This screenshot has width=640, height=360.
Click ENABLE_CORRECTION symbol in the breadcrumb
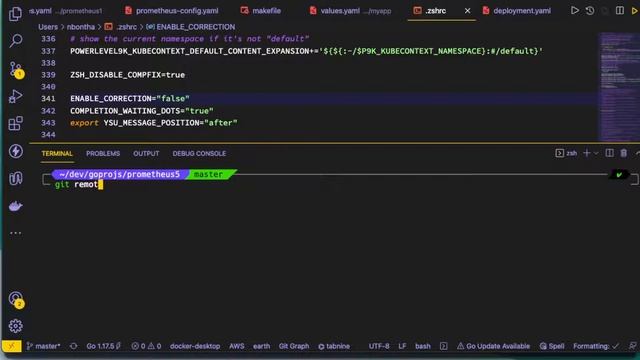pos(191,27)
